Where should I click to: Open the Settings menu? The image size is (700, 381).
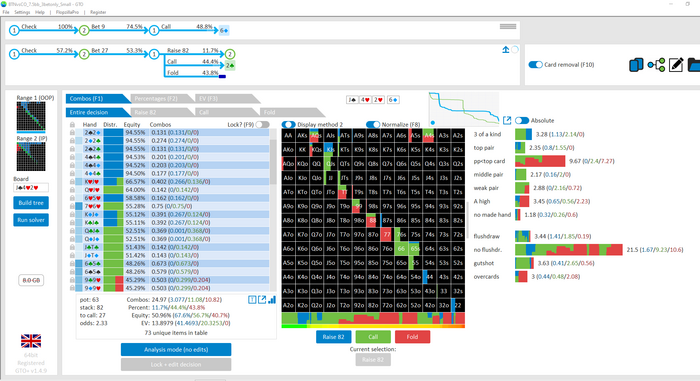point(22,12)
